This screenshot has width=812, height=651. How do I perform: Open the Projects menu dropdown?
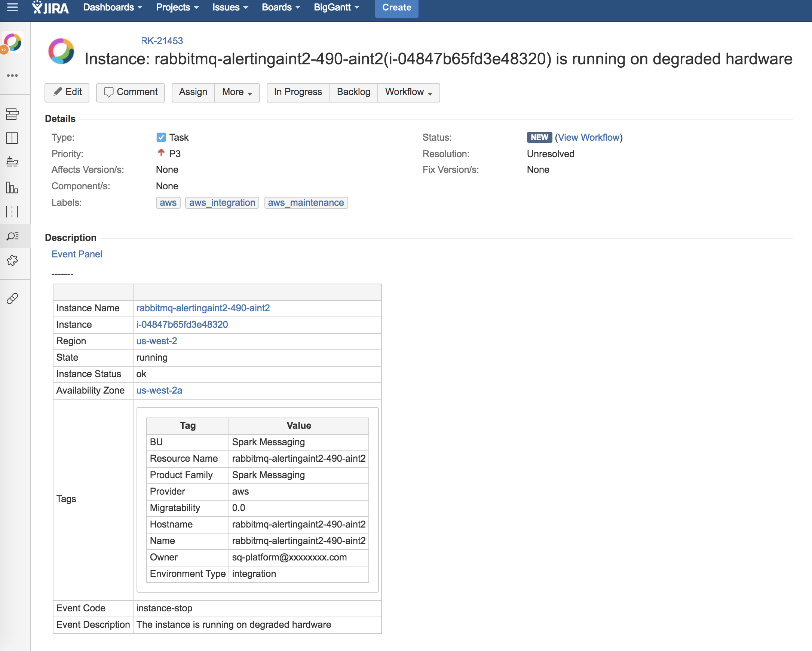coord(177,7)
